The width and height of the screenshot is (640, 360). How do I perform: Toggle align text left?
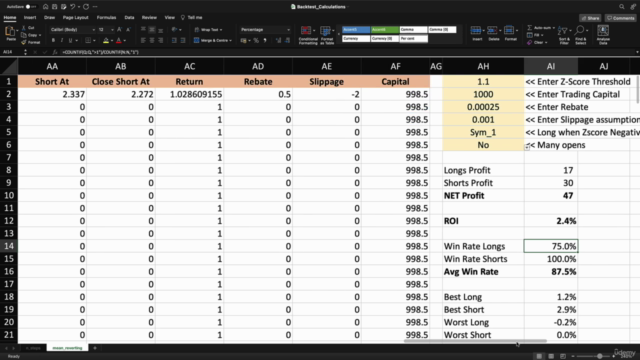point(143,40)
